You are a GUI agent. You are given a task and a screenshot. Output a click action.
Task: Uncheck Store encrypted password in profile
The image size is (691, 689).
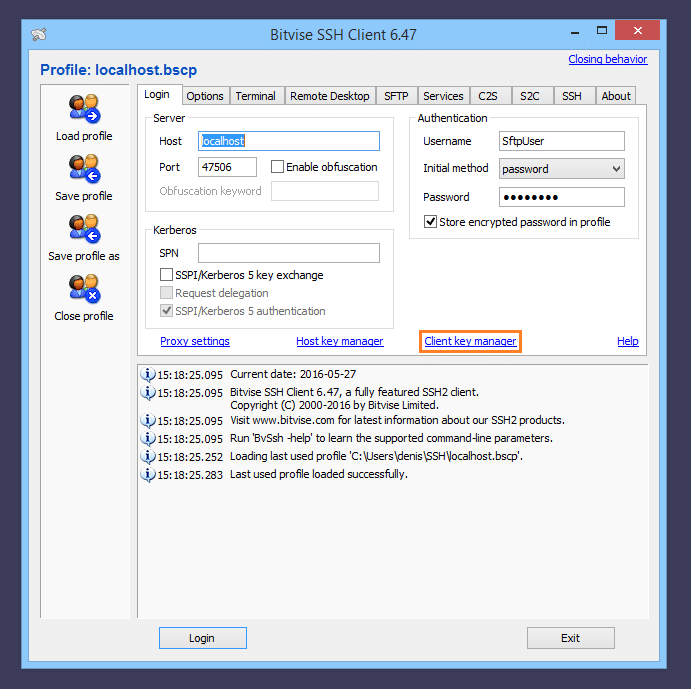431,222
